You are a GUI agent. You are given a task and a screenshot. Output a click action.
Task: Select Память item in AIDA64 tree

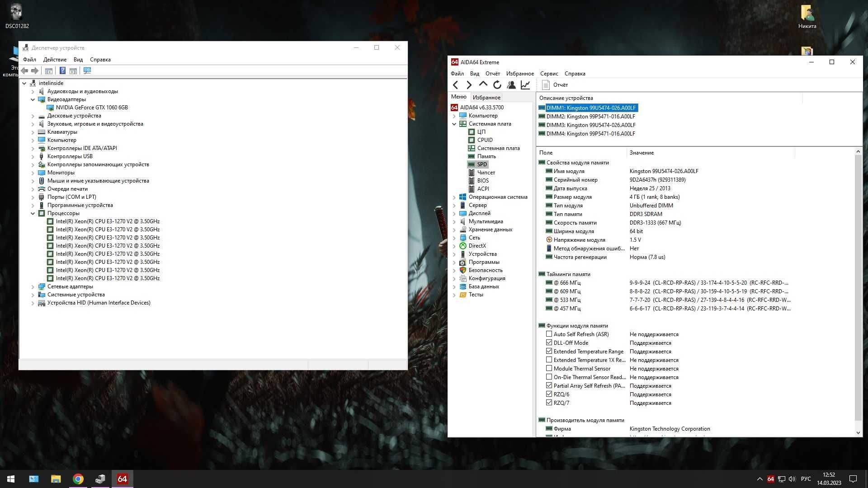click(486, 156)
